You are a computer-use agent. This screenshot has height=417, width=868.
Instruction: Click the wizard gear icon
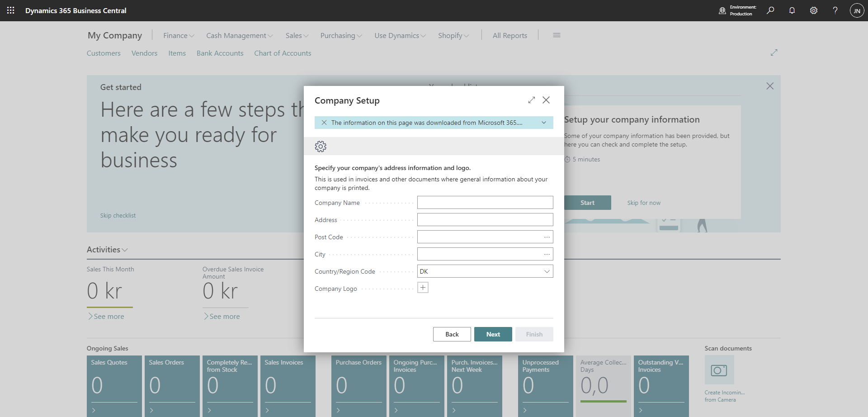coord(321,146)
